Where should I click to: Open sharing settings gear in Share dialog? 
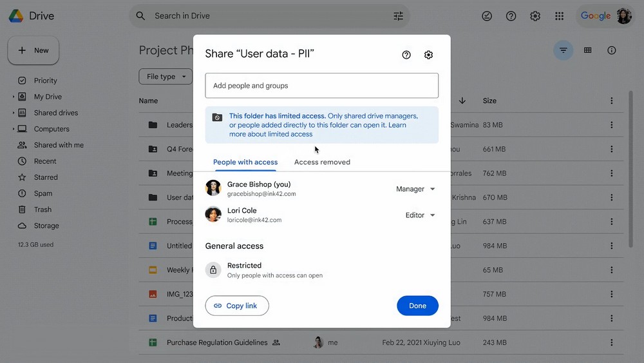tap(428, 55)
